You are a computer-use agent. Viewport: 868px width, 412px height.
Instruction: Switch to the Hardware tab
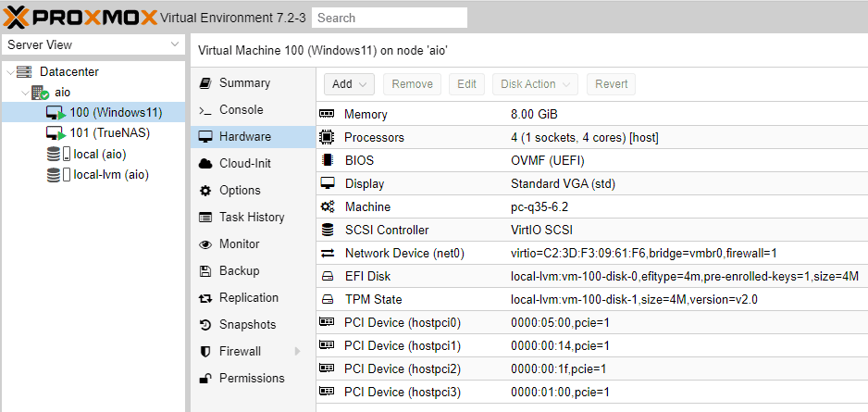pos(253,136)
